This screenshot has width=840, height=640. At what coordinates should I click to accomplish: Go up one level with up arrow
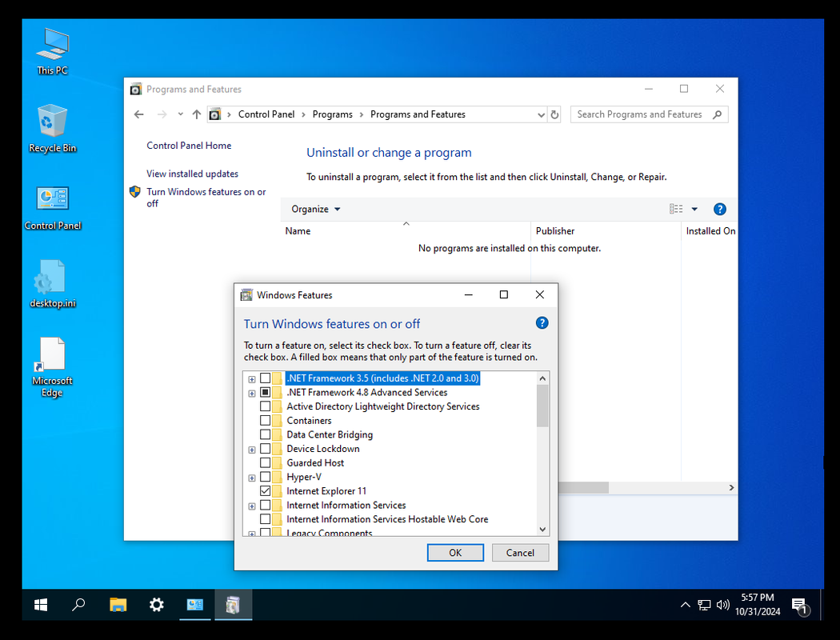click(197, 114)
